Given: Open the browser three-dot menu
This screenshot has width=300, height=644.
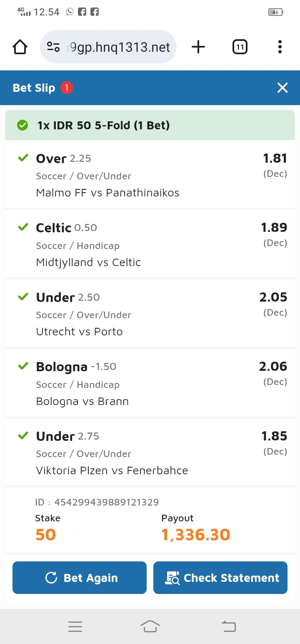Looking at the screenshot, I should click(x=280, y=47).
